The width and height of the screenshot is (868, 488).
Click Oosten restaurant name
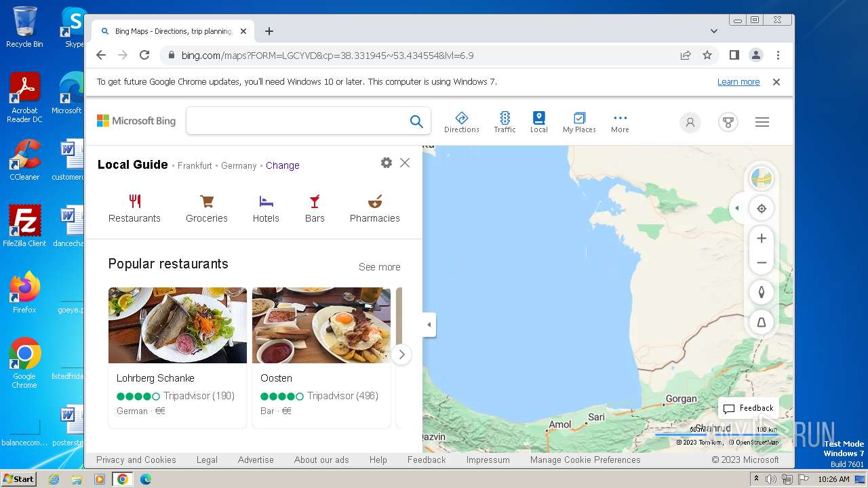tap(276, 378)
